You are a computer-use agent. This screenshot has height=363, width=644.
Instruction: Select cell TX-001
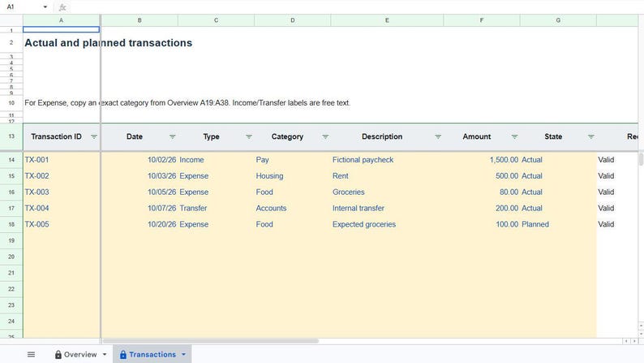pos(61,159)
